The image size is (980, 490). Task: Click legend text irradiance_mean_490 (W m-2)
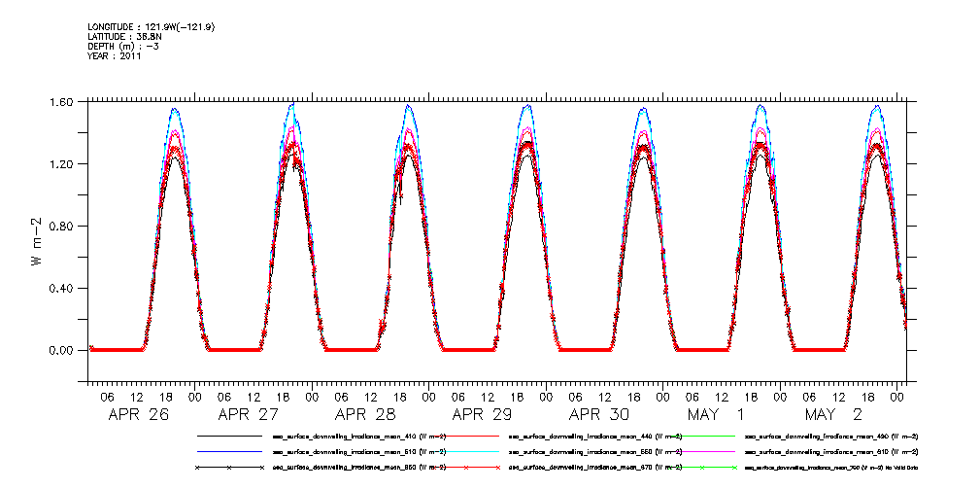(831, 437)
